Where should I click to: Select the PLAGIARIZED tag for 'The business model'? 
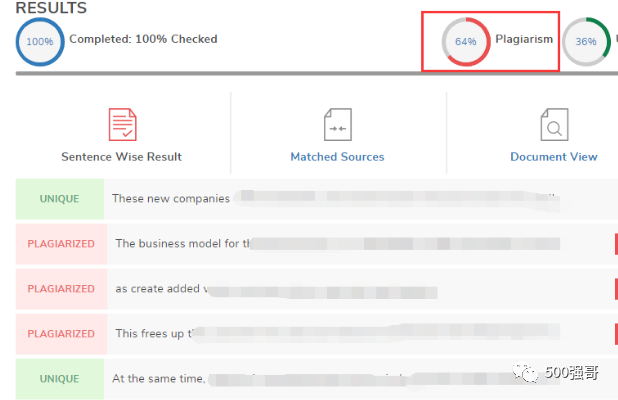tap(61, 244)
